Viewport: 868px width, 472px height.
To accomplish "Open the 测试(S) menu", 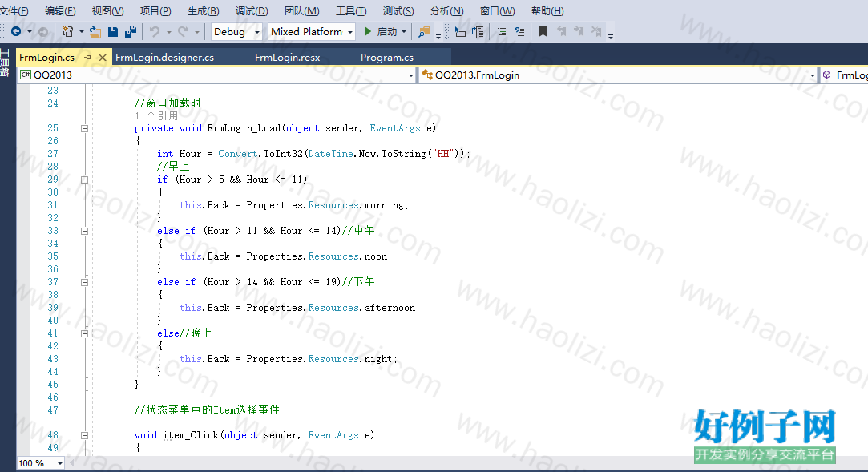I will coord(398,11).
